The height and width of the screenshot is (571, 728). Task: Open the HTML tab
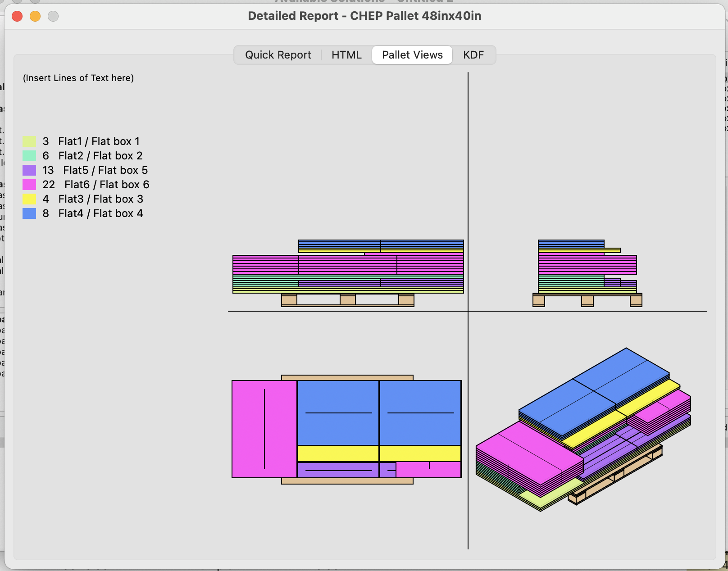point(346,55)
